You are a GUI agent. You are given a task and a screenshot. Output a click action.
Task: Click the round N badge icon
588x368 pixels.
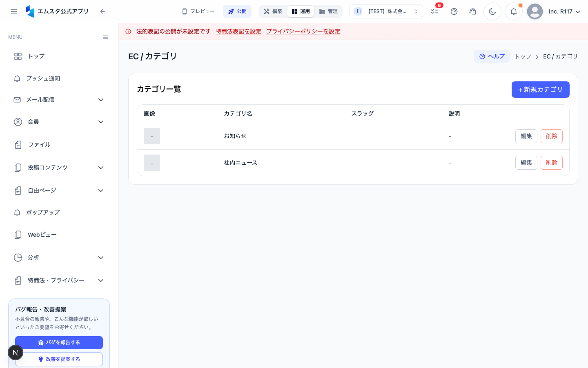click(16, 352)
